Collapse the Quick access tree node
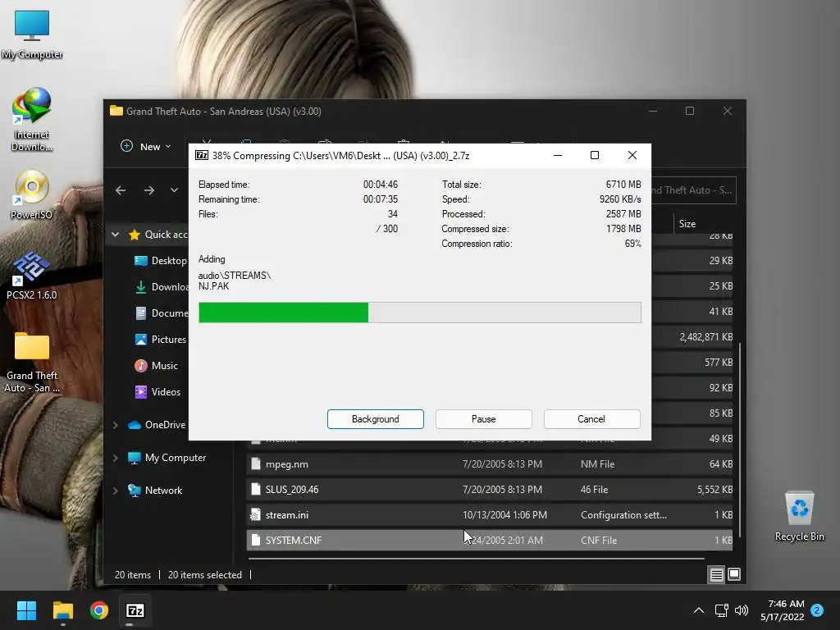Image resolution: width=840 pixels, height=630 pixels. pos(115,234)
